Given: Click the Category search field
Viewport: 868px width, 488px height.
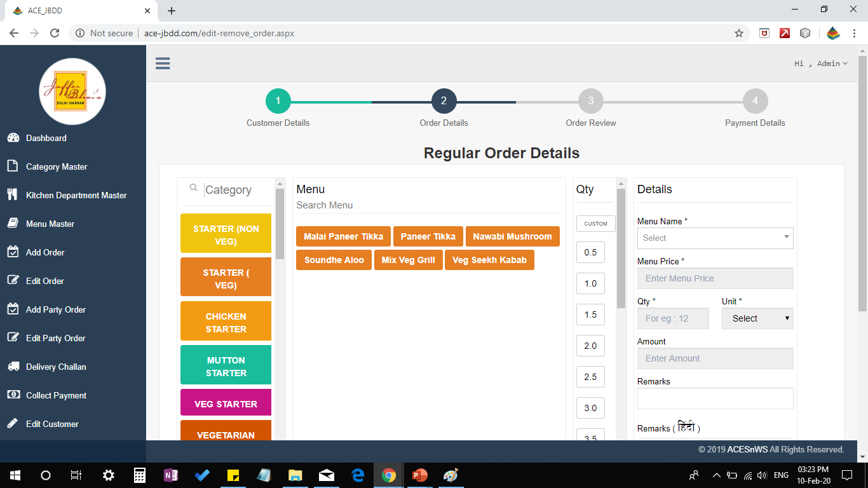Looking at the screenshot, I should tap(238, 190).
